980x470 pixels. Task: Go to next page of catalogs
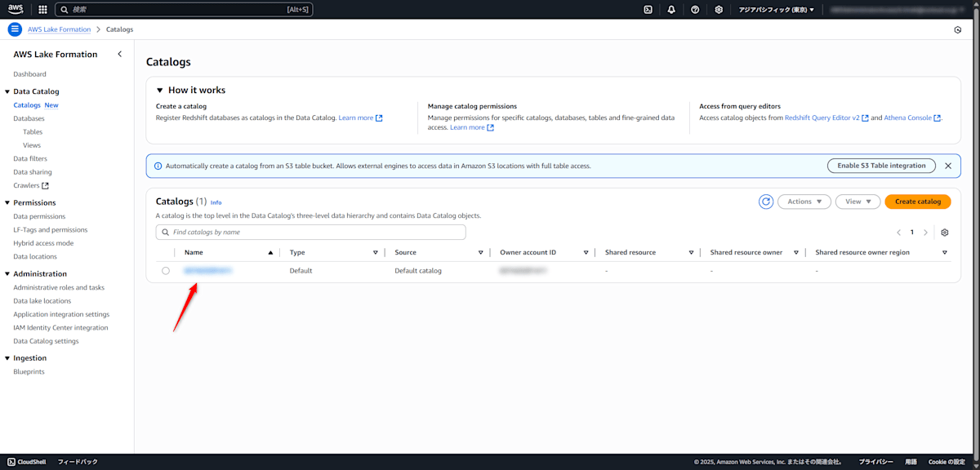click(925, 233)
